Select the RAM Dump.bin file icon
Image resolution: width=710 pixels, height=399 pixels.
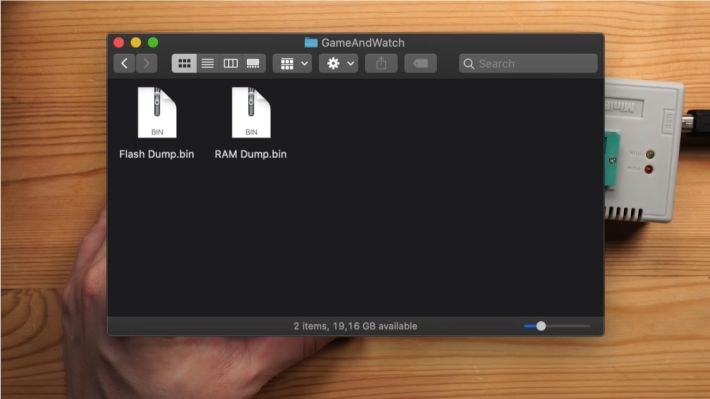point(251,112)
